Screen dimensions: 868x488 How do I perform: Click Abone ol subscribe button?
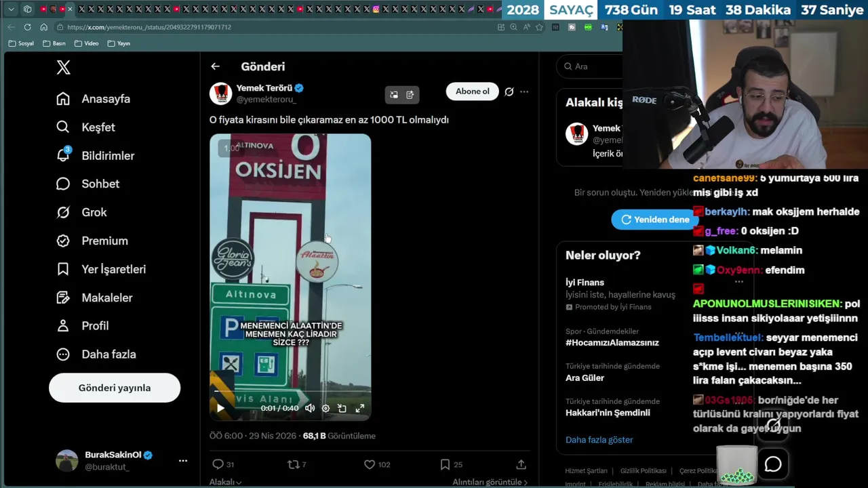tap(473, 91)
